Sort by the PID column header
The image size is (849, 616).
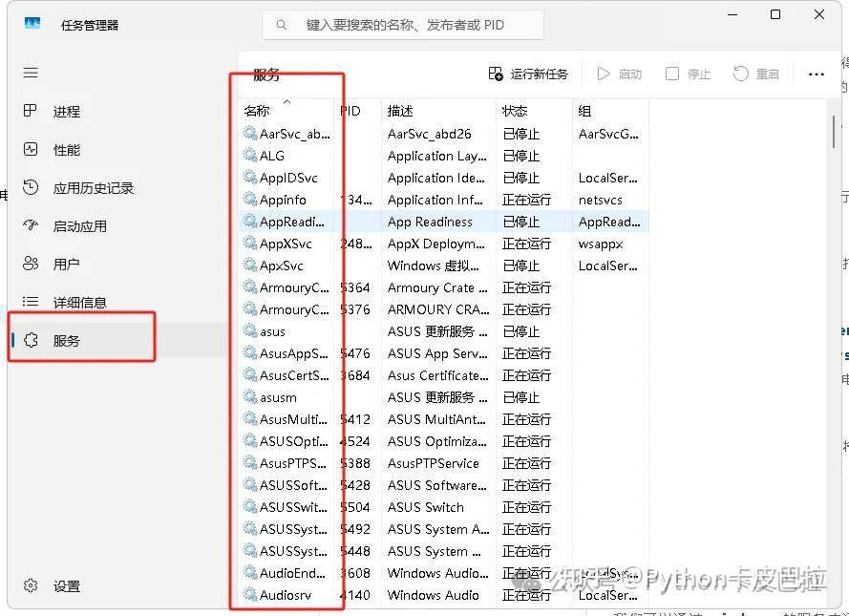[350, 111]
